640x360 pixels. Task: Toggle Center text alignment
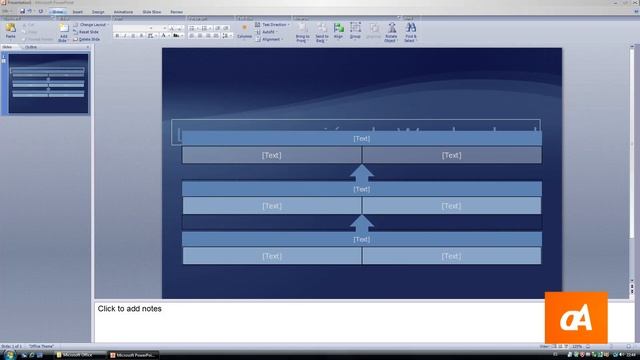coord(200,36)
